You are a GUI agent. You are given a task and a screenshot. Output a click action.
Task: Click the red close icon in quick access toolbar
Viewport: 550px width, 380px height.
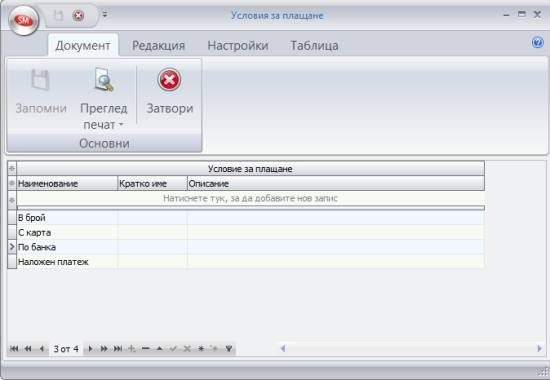pyautogui.click(x=78, y=15)
